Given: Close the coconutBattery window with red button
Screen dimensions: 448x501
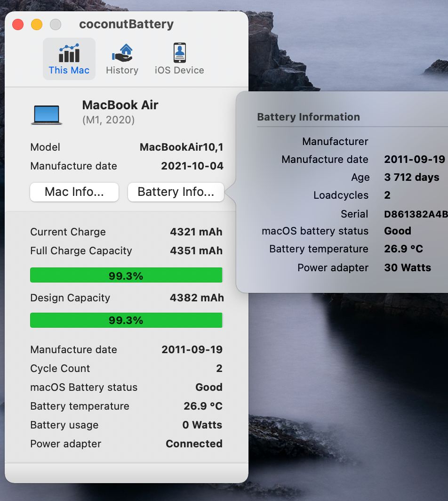Looking at the screenshot, I should 18,24.
